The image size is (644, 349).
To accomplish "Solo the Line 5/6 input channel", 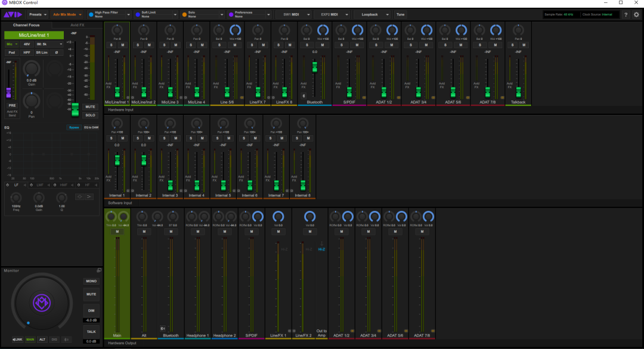I will [219, 45].
